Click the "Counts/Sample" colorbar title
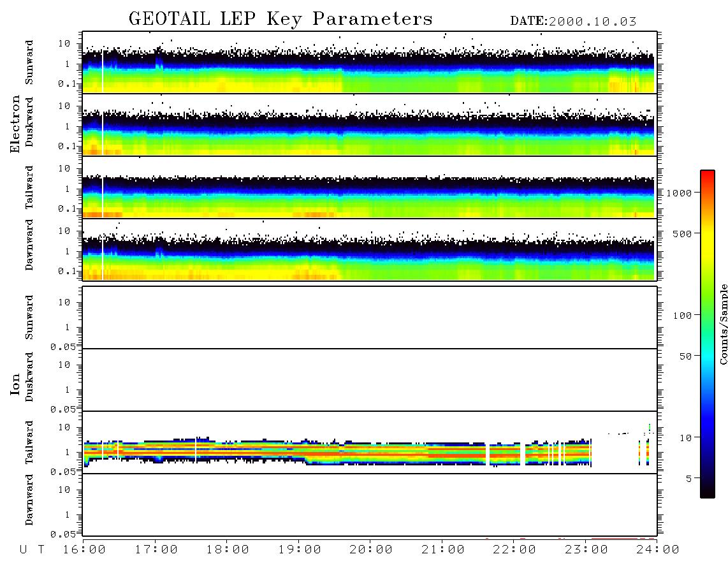728x561 pixels. pyautogui.click(x=723, y=324)
